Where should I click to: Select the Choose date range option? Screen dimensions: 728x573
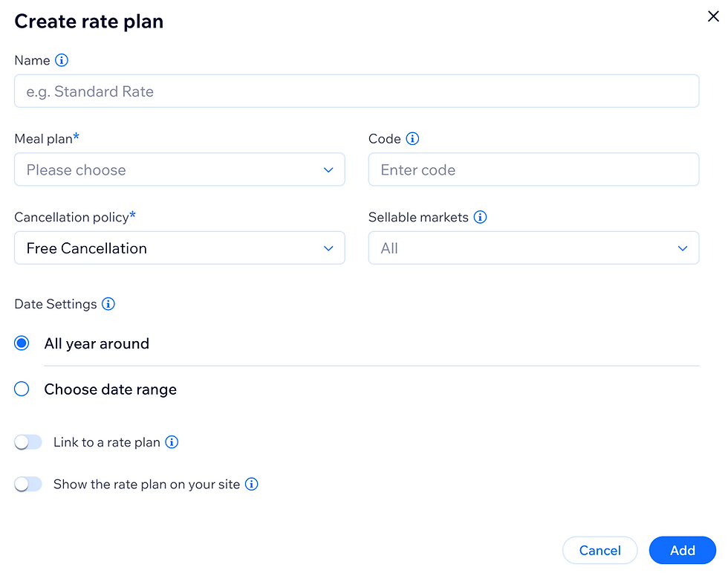coord(22,389)
